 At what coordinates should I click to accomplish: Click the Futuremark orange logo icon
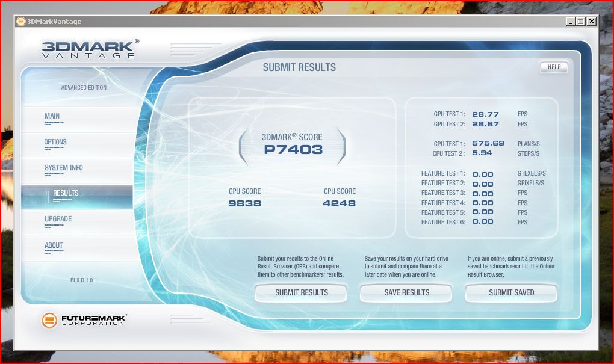pyautogui.click(x=49, y=320)
